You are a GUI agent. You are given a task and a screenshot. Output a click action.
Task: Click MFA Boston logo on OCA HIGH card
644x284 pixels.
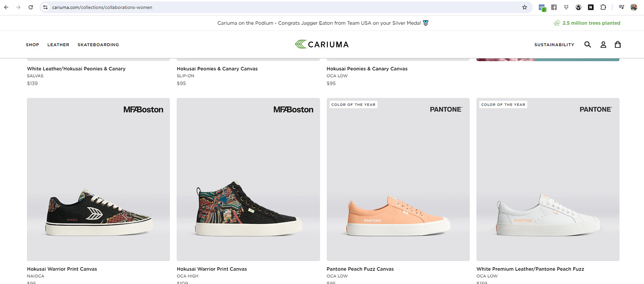(293, 109)
